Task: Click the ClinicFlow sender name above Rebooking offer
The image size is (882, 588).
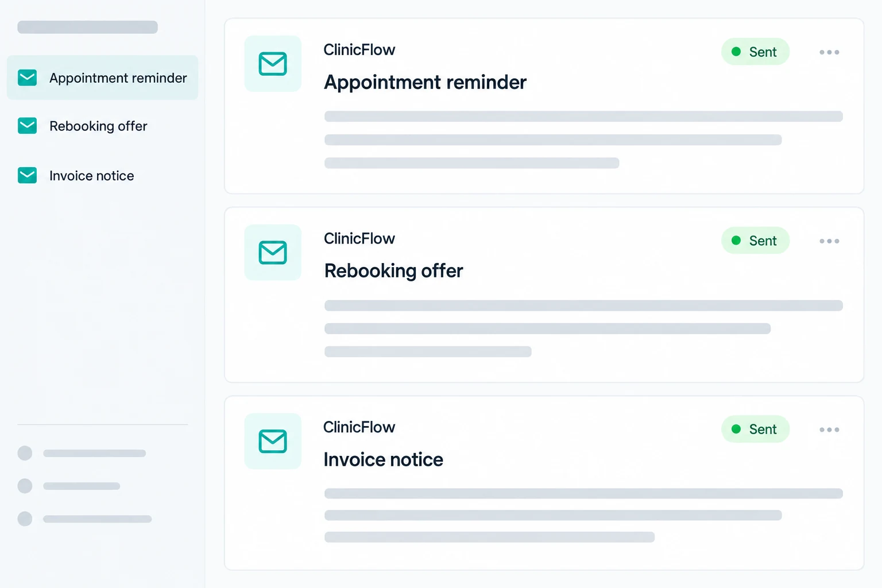Action: click(359, 238)
